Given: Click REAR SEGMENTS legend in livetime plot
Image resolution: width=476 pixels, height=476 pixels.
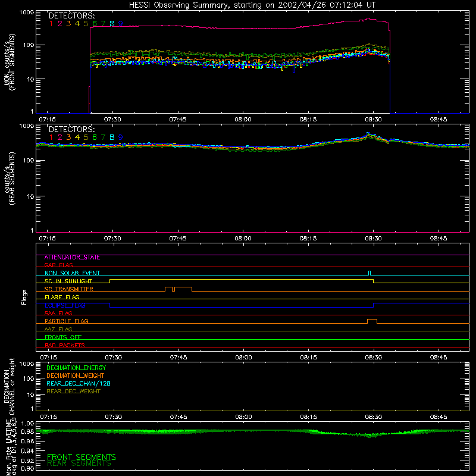Looking at the screenshot, I should pos(79,464).
